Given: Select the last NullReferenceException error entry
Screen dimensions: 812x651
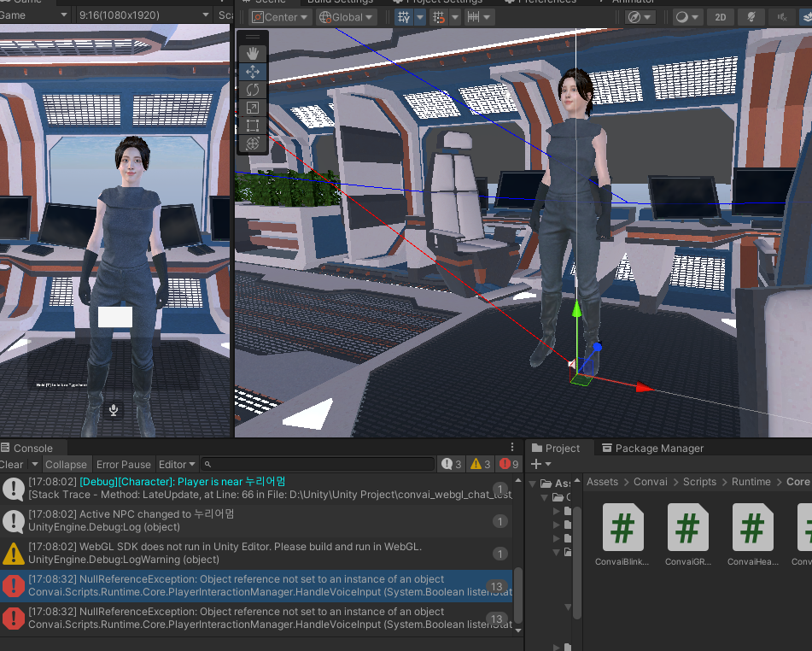Looking at the screenshot, I should pos(256,619).
